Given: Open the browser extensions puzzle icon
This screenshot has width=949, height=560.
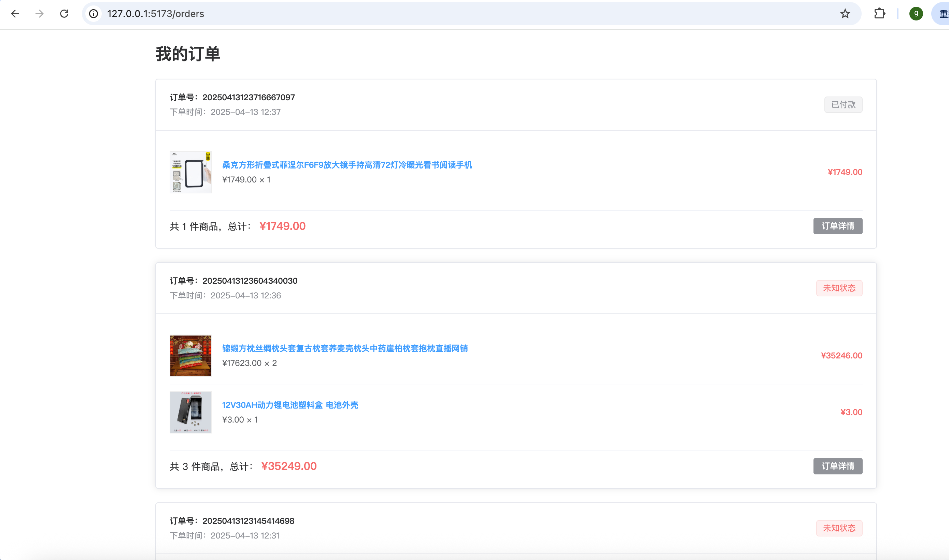Looking at the screenshot, I should coord(879,14).
